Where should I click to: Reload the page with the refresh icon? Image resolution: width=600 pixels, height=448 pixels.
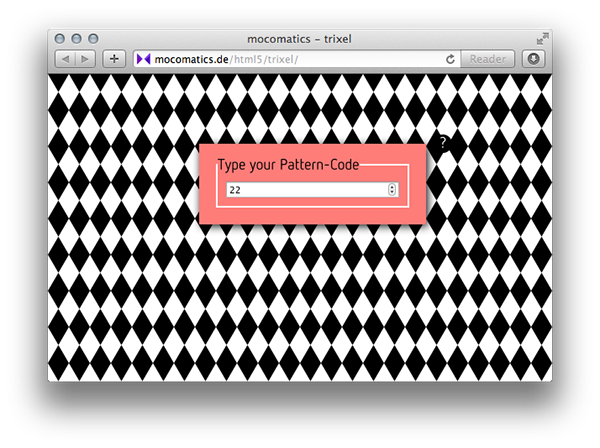[450, 59]
